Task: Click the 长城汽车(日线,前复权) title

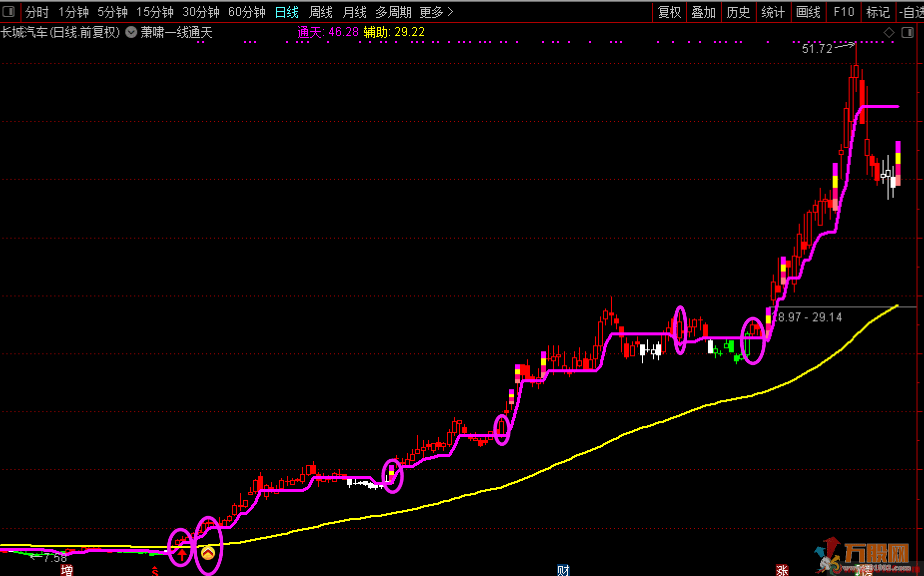Action: coord(60,32)
